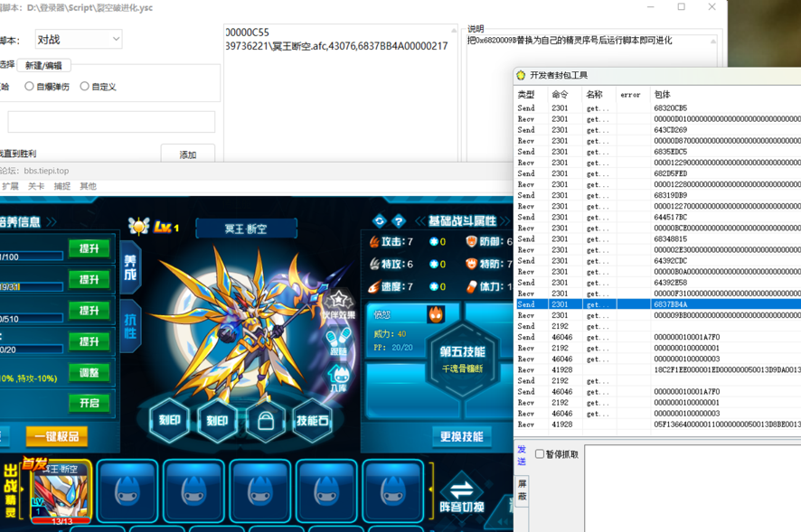The image size is (801, 532).
Task: Click the 包体 column header
Action: point(662,95)
